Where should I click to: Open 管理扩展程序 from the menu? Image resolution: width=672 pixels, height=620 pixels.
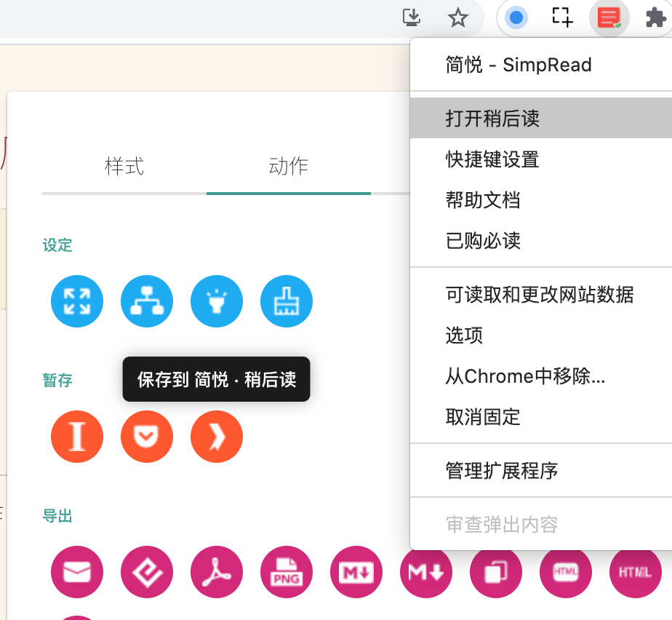541,471
